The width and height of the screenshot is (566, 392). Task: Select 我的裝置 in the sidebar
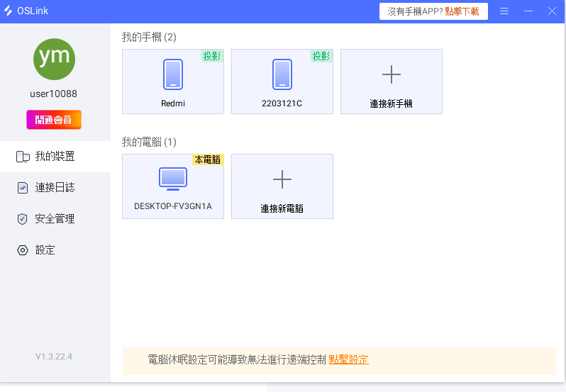(x=55, y=157)
